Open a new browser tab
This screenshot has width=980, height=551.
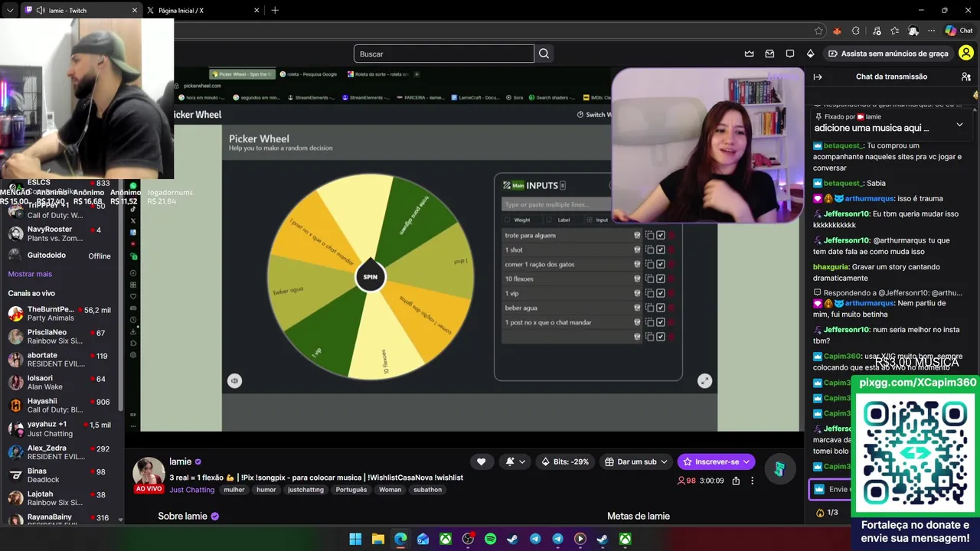click(275, 11)
